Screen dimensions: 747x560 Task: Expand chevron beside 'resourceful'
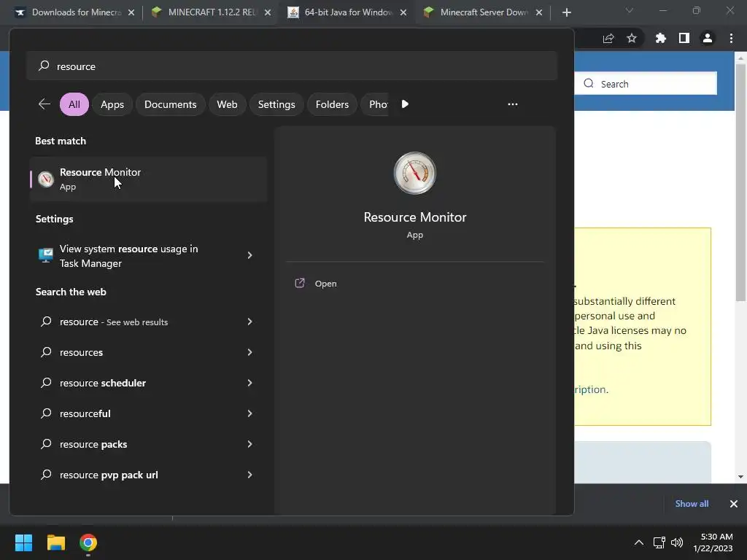(249, 413)
